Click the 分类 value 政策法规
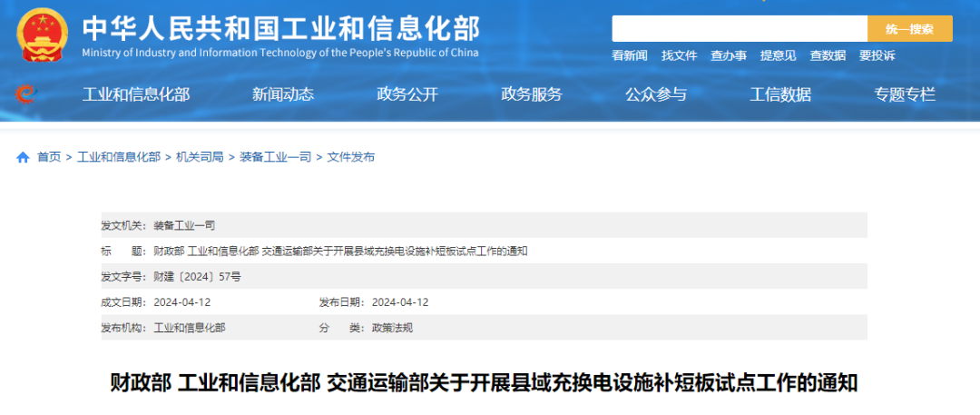 393,327
